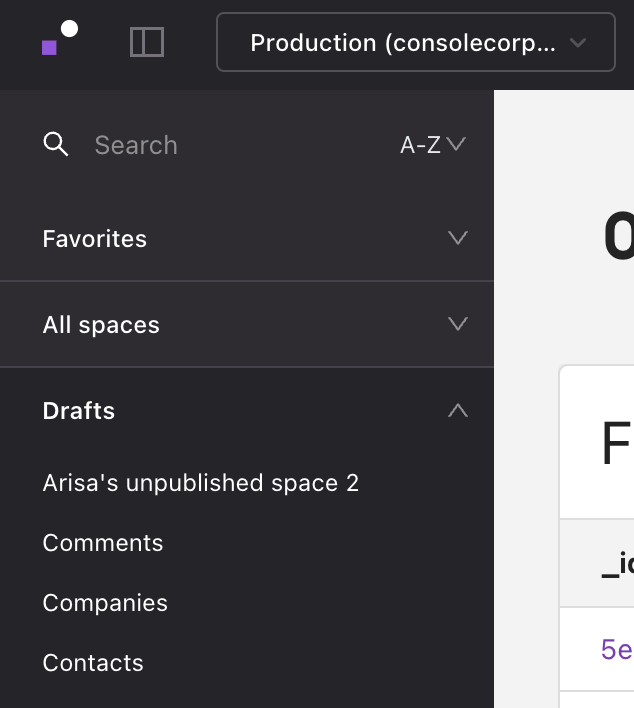The image size is (634, 708).
Task: Click the app logo icon
Action: click(x=59, y=39)
